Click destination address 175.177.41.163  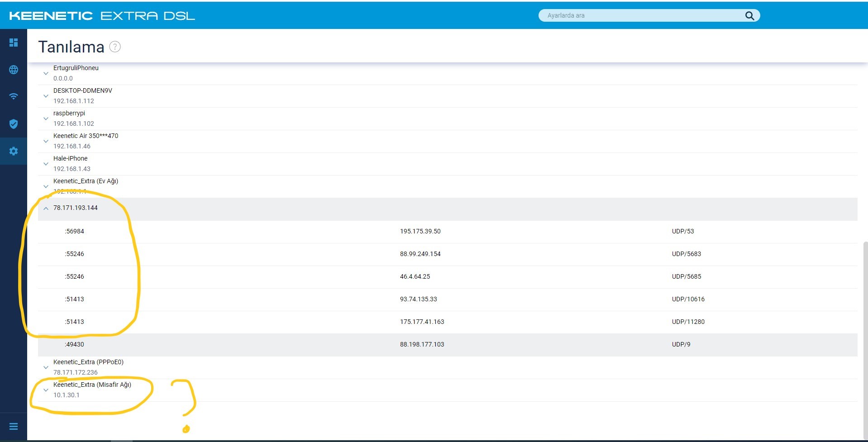point(422,322)
